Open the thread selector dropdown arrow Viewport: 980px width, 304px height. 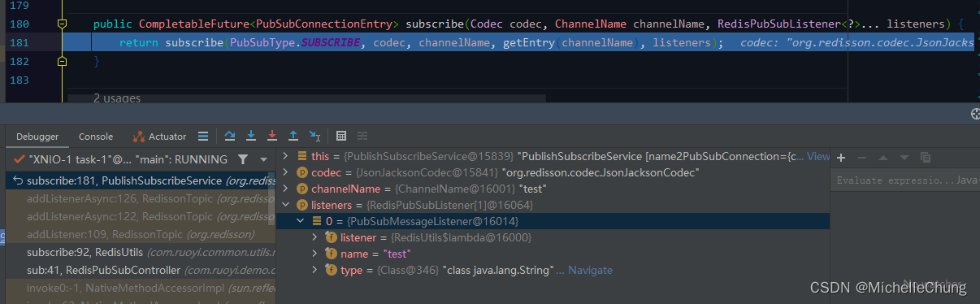(x=263, y=159)
